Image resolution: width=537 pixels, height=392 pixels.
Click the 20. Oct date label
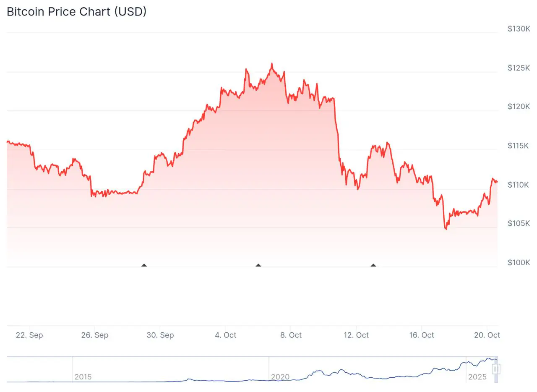coord(487,335)
